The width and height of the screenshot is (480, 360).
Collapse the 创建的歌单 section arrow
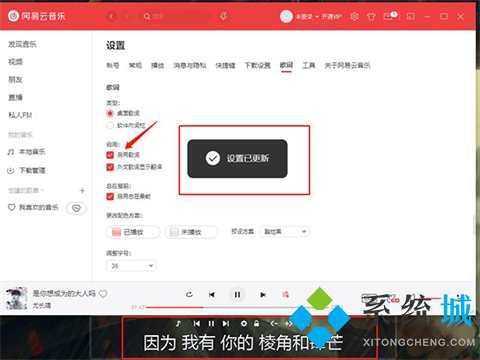click(42, 191)
